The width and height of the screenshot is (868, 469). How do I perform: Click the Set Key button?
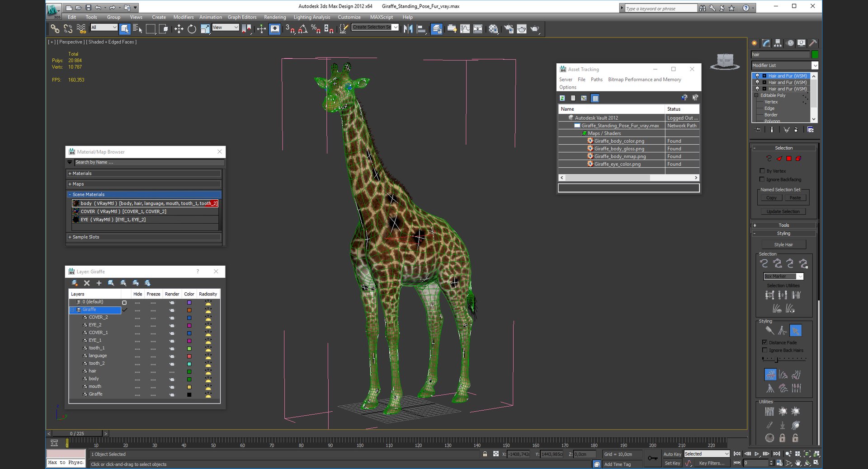click(672, 463)
